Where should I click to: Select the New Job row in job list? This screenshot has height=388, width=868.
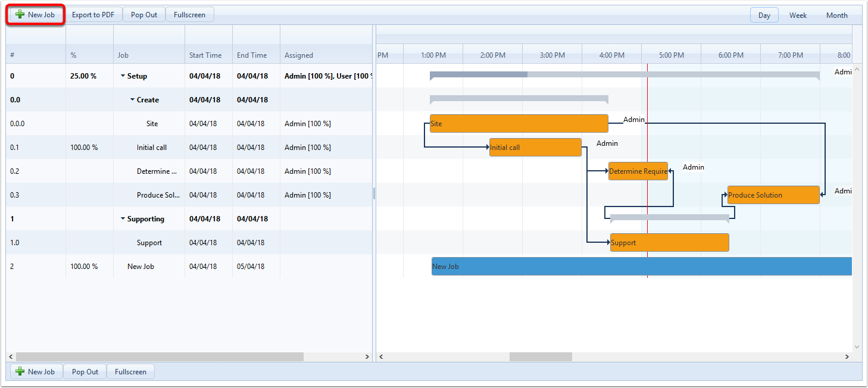pyautogui.click(x=189, y=267)
